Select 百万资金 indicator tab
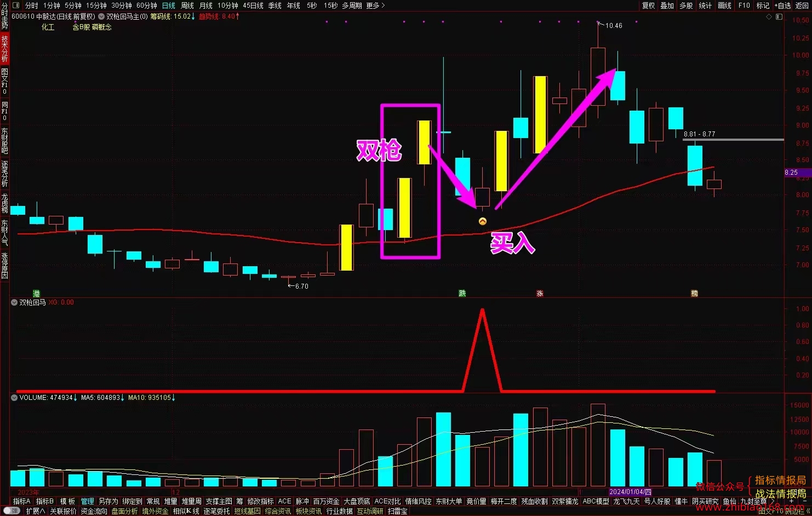812x516 pixels. (x=326, y=501)
